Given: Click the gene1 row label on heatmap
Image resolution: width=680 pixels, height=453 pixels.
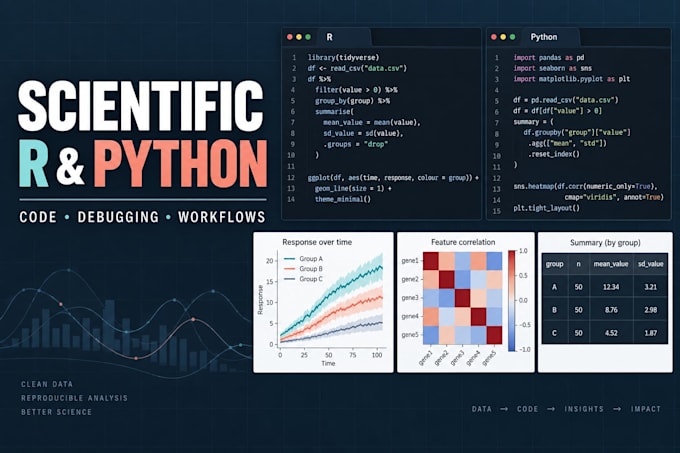Looking at the screenshot, I should [410, 261].
